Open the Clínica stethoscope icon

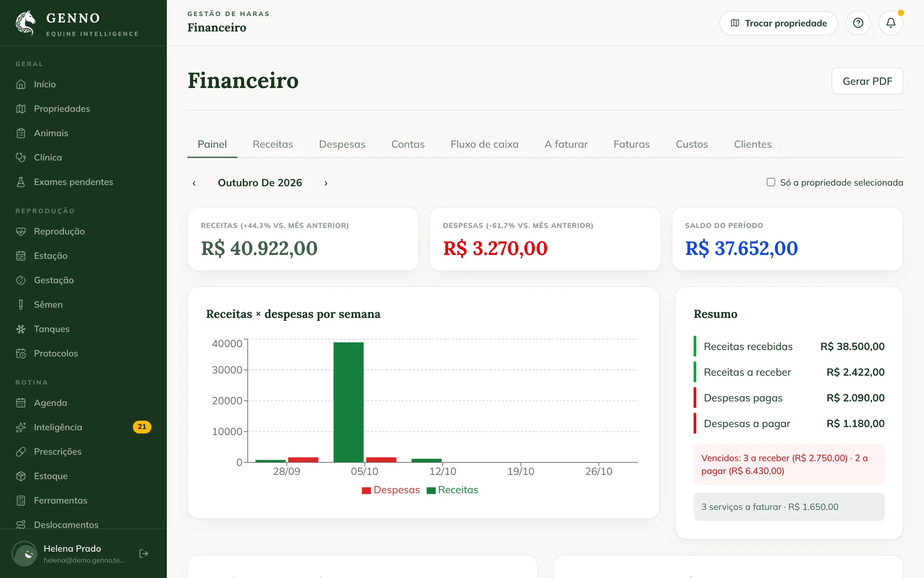[21, 158]
